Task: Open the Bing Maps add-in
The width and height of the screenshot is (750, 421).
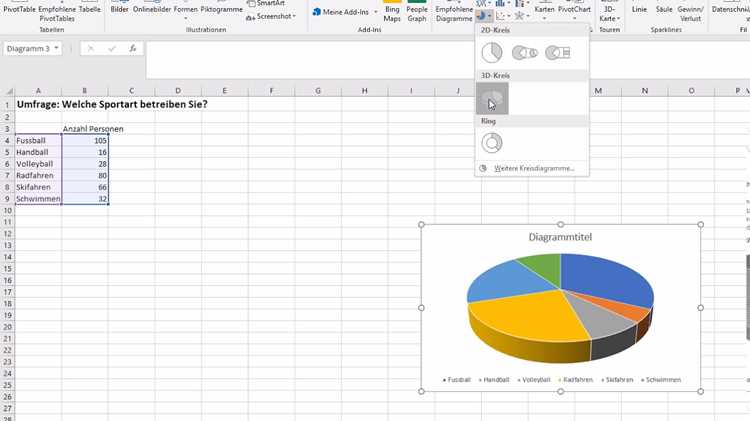Action: [x=392, y=12]
